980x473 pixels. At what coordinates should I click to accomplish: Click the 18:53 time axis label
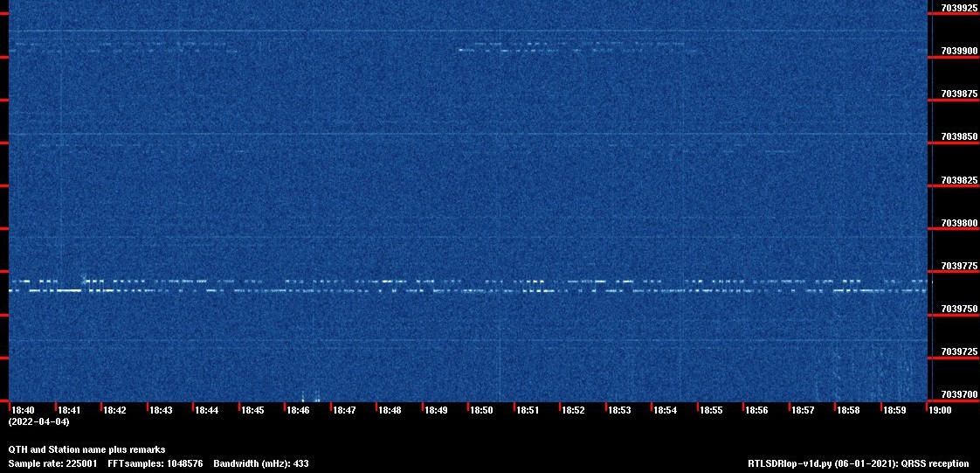tap(620, 410)
